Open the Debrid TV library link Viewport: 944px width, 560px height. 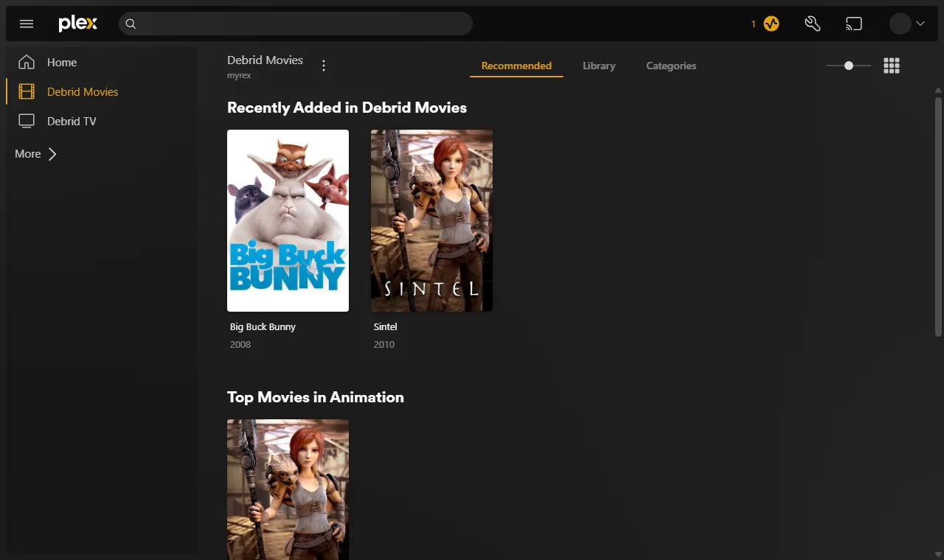(72, 122)
